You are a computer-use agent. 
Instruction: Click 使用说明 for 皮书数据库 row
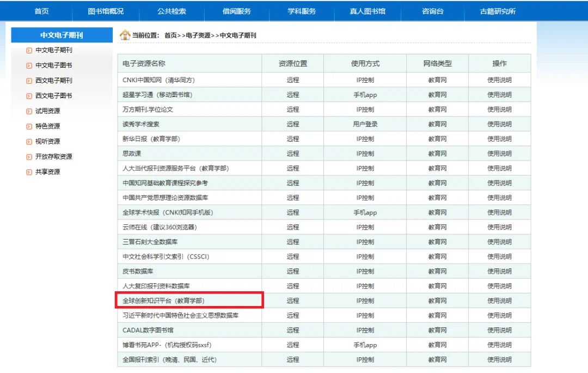click(x=499, y=271)
